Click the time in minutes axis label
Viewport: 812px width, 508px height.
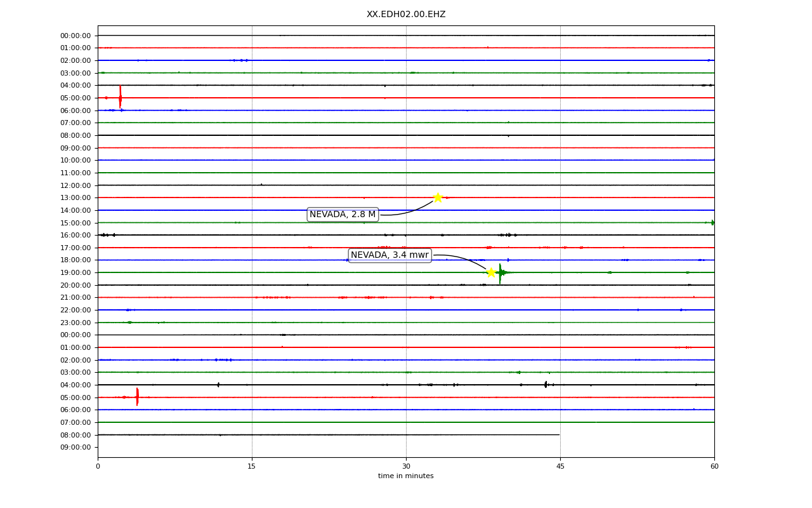[x=406, y=476]
